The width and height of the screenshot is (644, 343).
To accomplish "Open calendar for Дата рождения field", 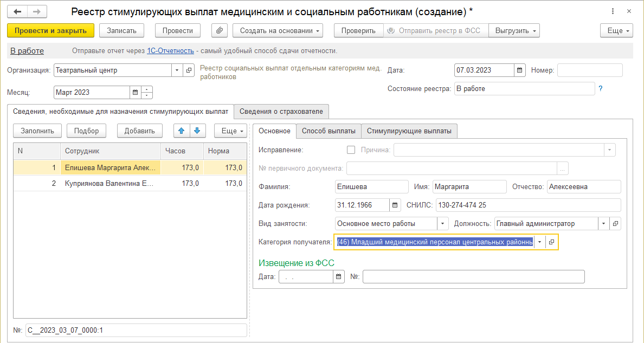I will [395, 205].
